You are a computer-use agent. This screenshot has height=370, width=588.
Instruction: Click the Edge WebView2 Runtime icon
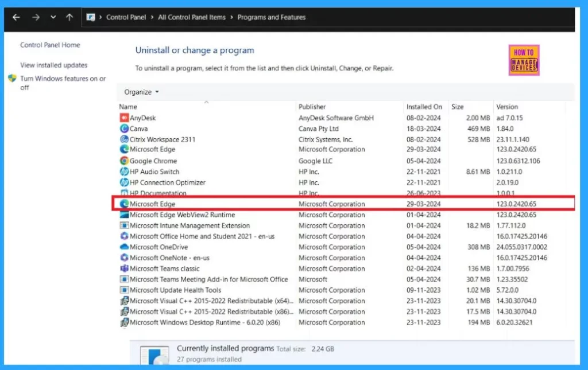[124, 215]
